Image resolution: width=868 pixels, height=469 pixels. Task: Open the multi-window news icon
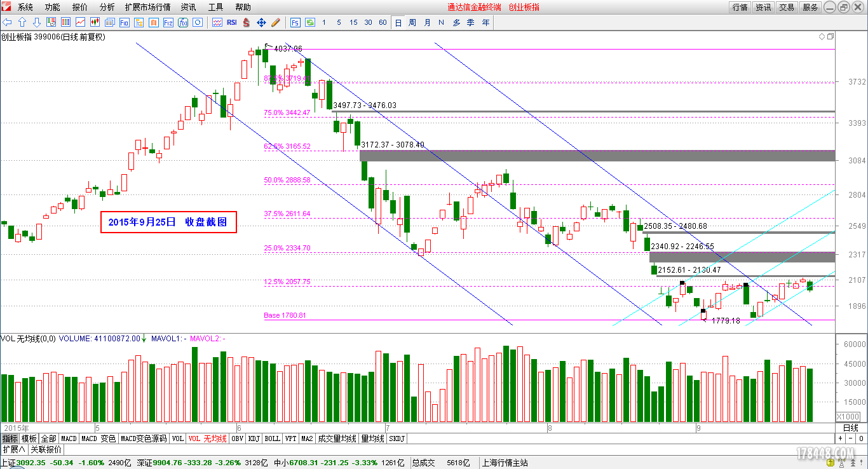(109, 22)
